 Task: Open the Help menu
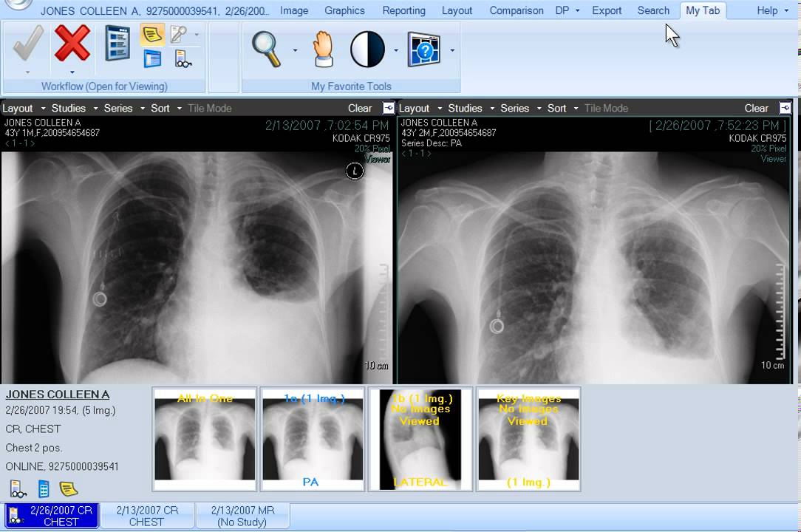click(772, 10)
